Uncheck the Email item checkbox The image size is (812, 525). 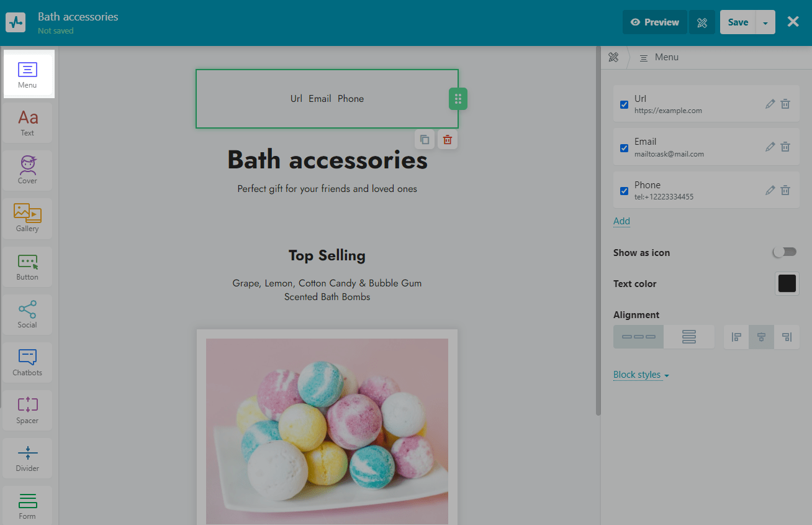(625, 148)
